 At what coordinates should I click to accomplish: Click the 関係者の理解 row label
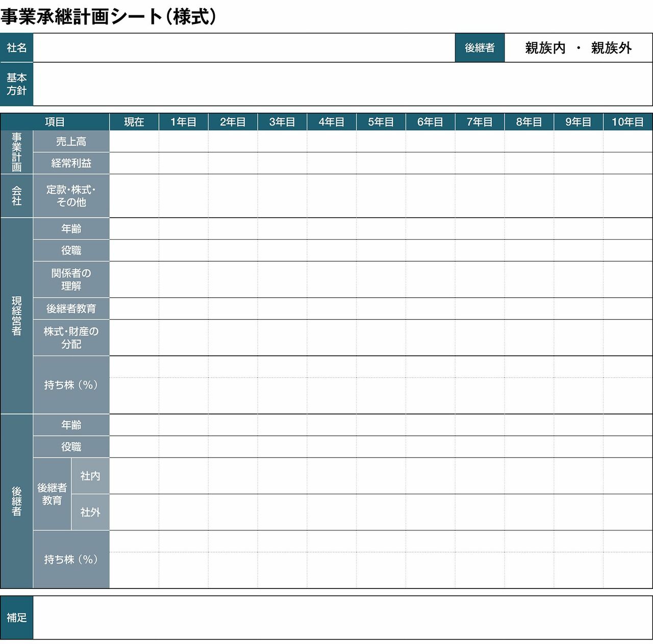pyautogui.click(x=71, y=279)
